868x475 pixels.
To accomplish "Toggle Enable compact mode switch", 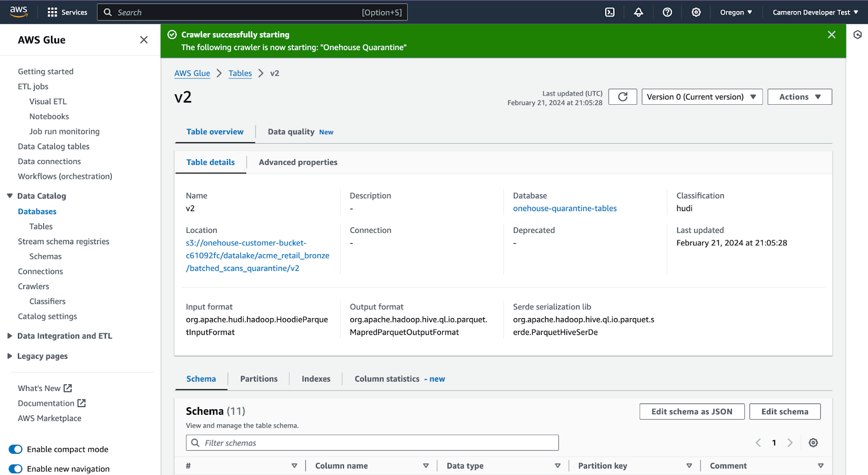I will pos(16,449).
